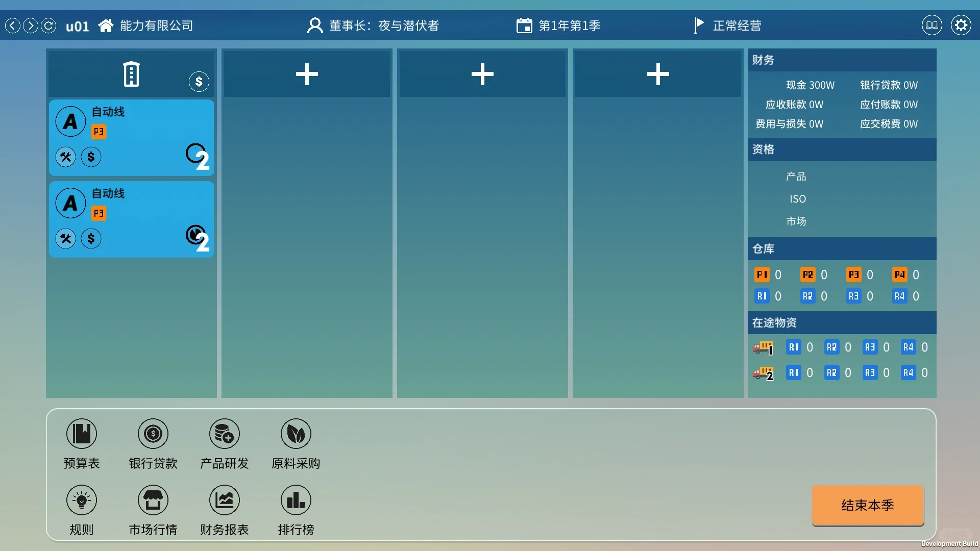
Task: Open the 规则 rules lightbulb icon
Action: click(x=82, y=500)
